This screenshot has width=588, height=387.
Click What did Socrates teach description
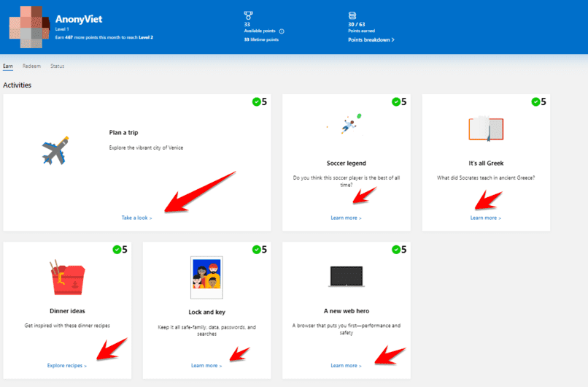coord(486,178)
